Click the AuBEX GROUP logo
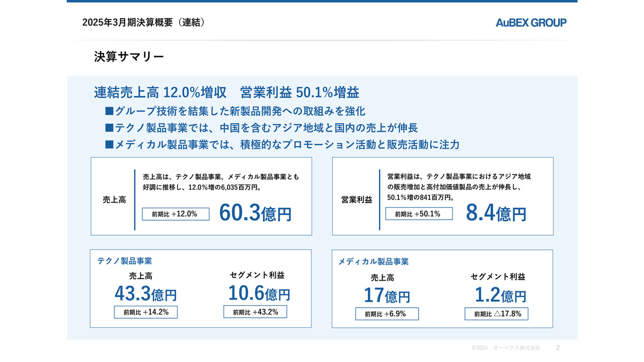 point(531,23)
